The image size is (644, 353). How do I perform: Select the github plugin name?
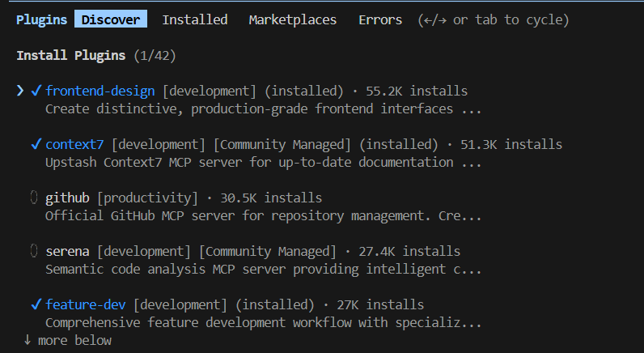tap(67, 198)
